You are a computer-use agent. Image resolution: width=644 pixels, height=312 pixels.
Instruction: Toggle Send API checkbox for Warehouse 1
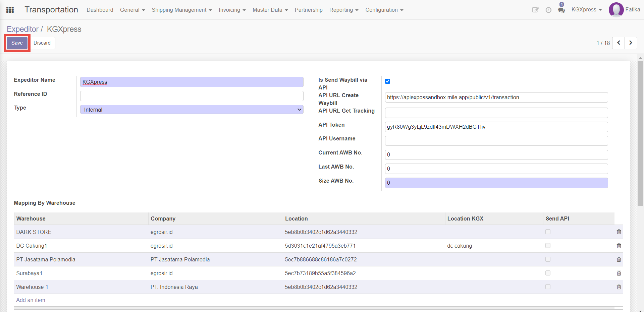click(x=548, y=287)
